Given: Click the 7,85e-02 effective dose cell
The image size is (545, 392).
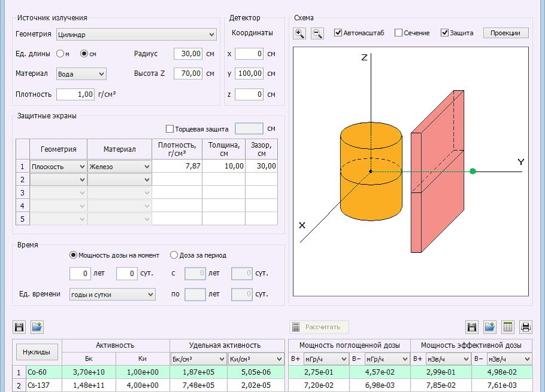Looking at the screenshot, I should (x=441, y=385).
